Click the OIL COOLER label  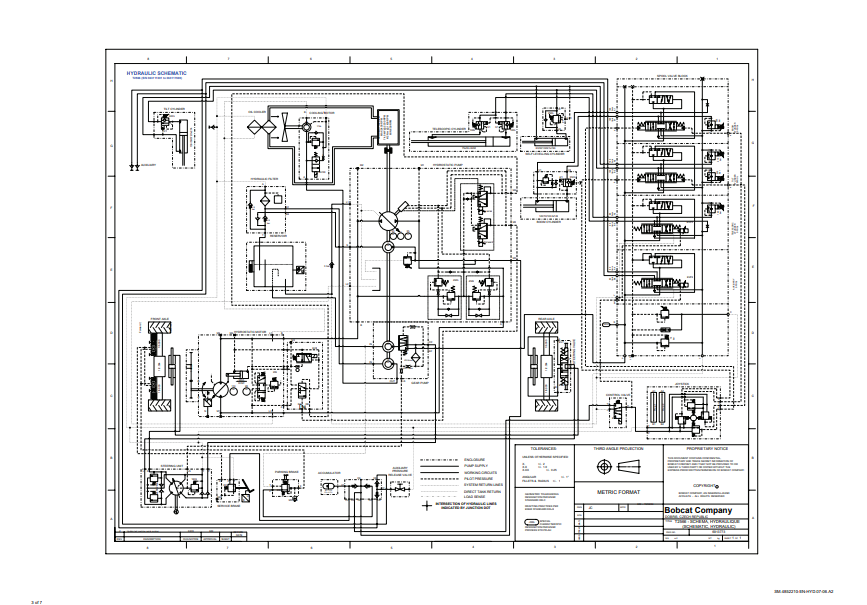coord(257,112)
